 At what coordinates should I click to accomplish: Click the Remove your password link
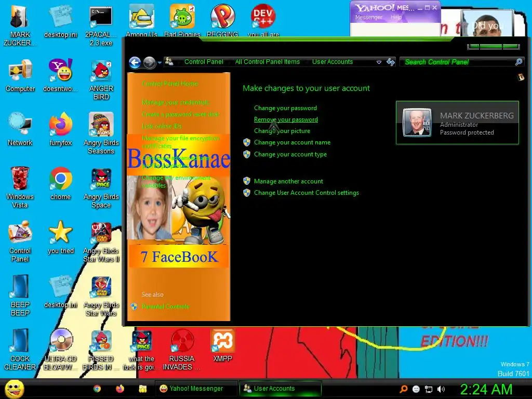click(x=286, y=119)
